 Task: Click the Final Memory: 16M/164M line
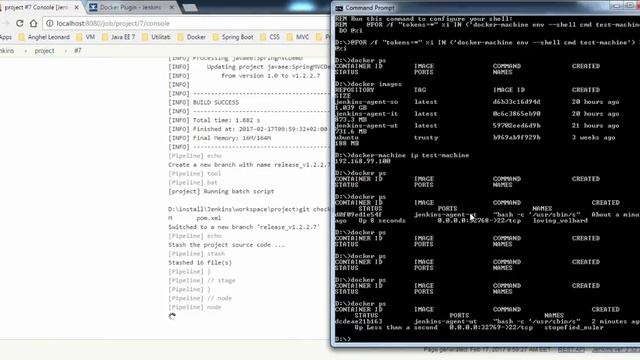click(x=219, y=138)
